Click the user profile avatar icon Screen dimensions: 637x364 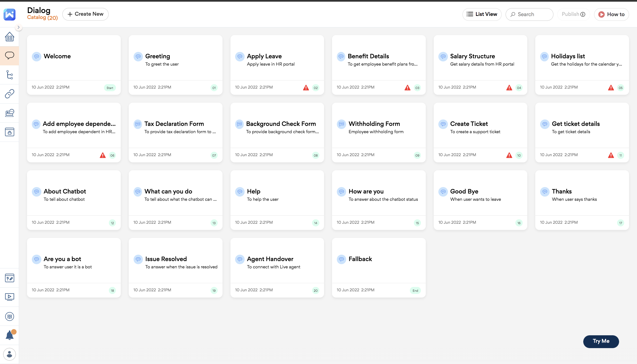point(10,354)
